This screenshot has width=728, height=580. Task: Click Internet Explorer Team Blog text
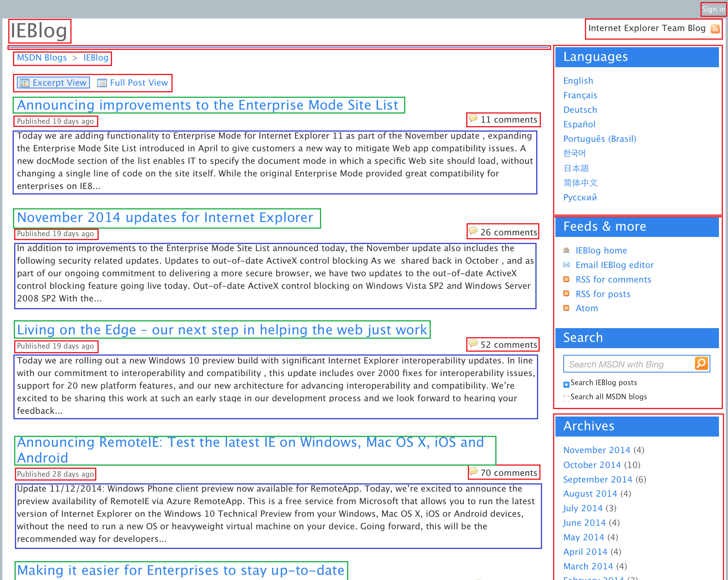(x=647, y=28)
